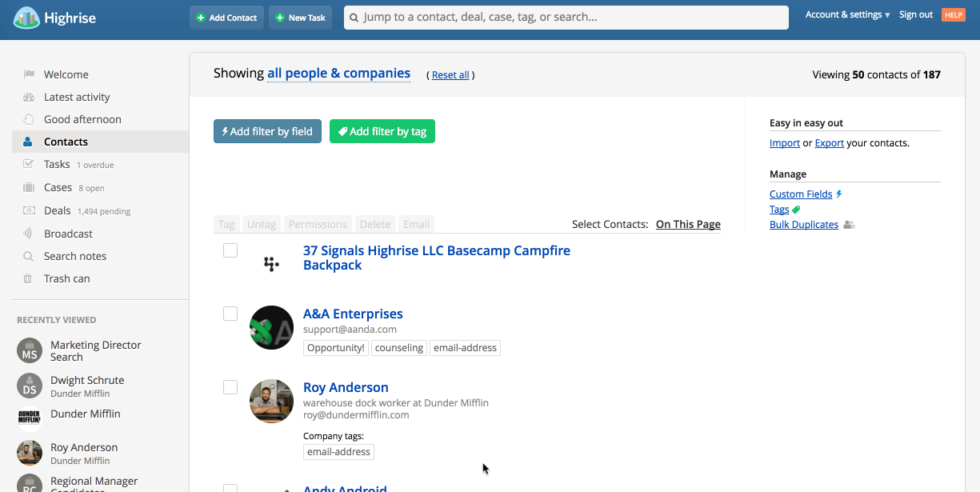
Task: Focus the Jump to a contact search field
Action: [566, 18]
